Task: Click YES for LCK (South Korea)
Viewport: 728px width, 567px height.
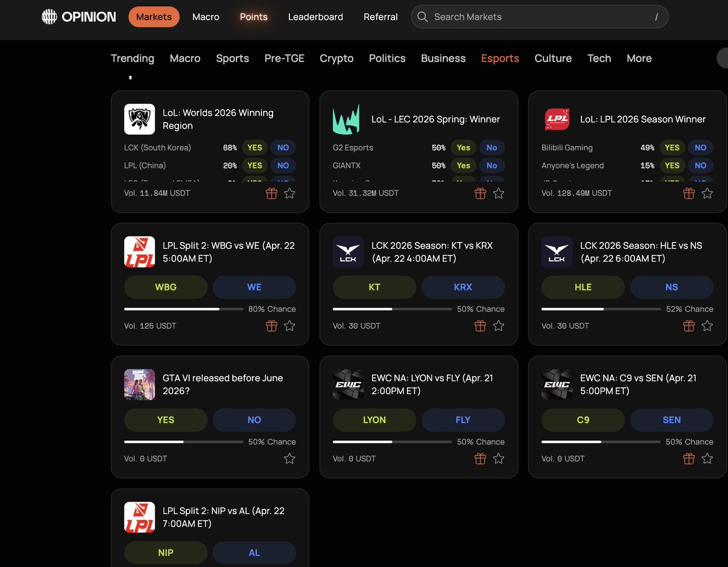Action: click(255, 147)
